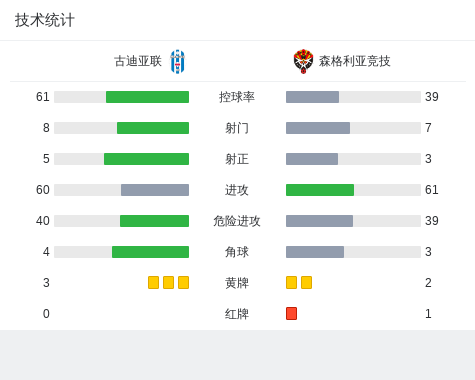This screenshot has height=380, width=475.
Task: Select the 技术统计 section heading
Action: (45, 20)
